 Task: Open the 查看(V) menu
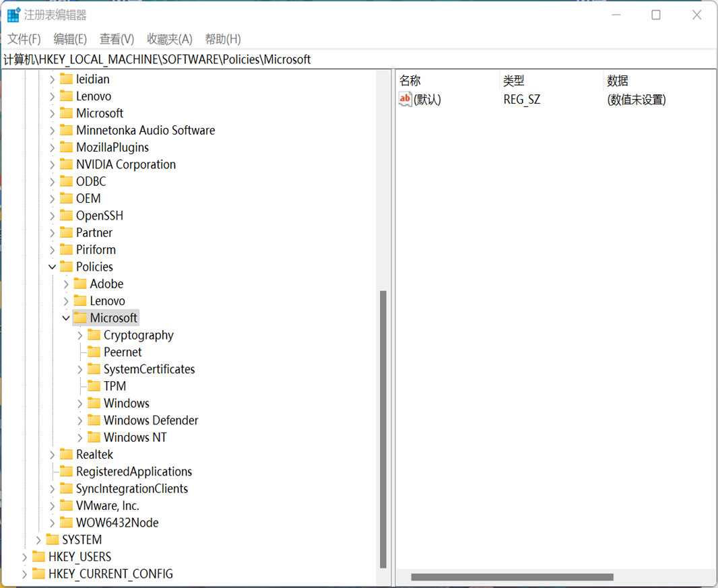pos(117,39)
